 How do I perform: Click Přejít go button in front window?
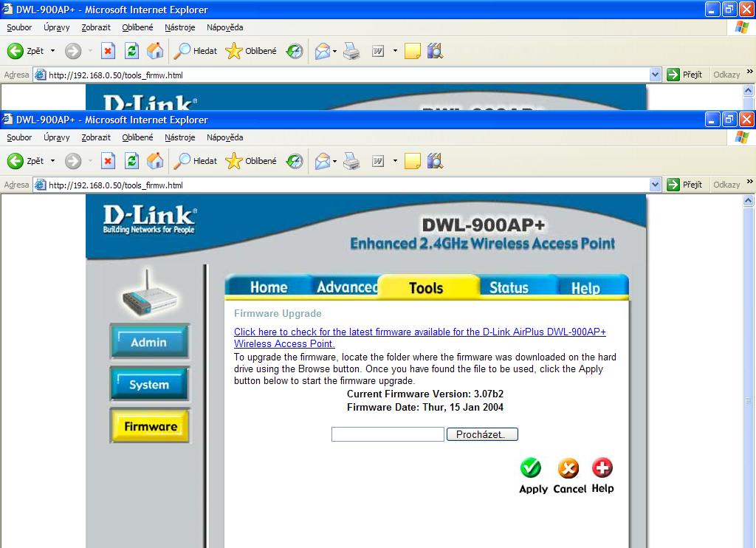[684, 185]
